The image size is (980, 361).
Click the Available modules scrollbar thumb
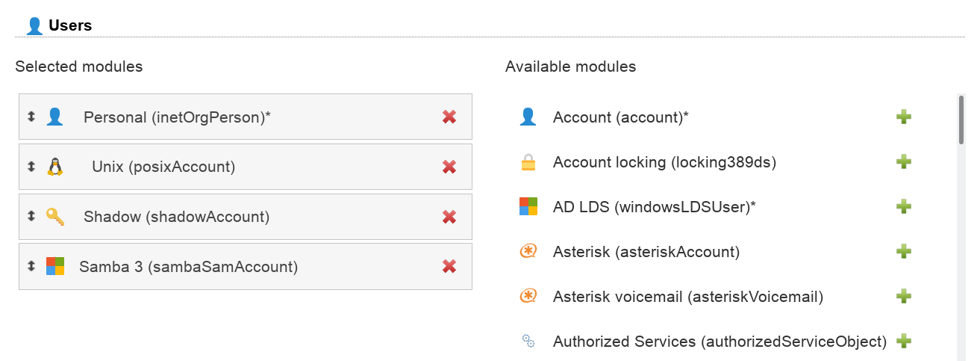click(x=961, y=120)
